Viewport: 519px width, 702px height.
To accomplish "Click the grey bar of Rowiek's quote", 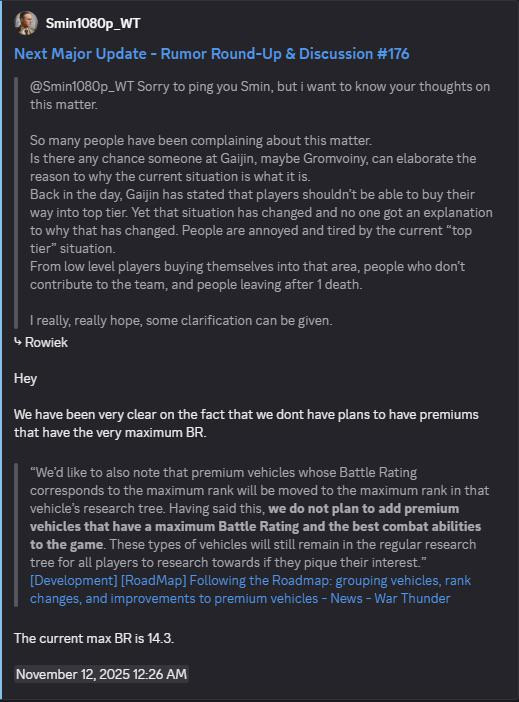I will click(16, 203).
